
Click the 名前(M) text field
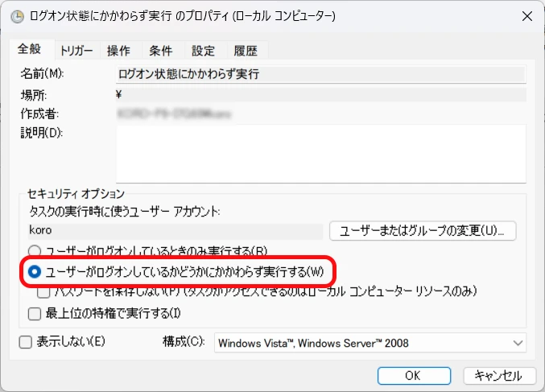(320, 74)
